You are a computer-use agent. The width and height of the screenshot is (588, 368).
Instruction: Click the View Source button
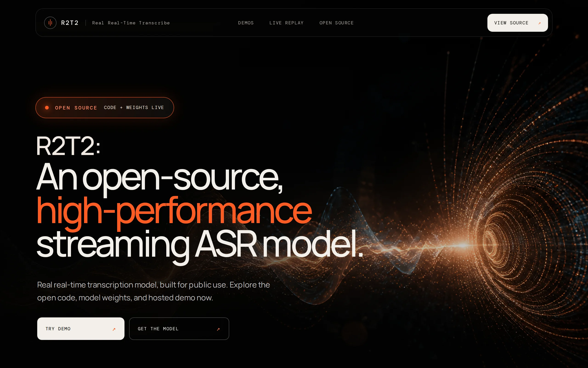(517, 23)
